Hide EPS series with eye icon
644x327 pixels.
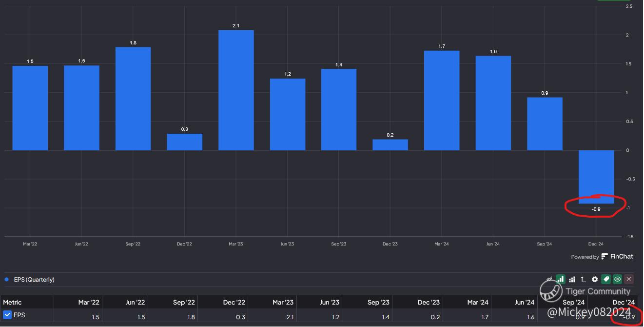[618, 279]
